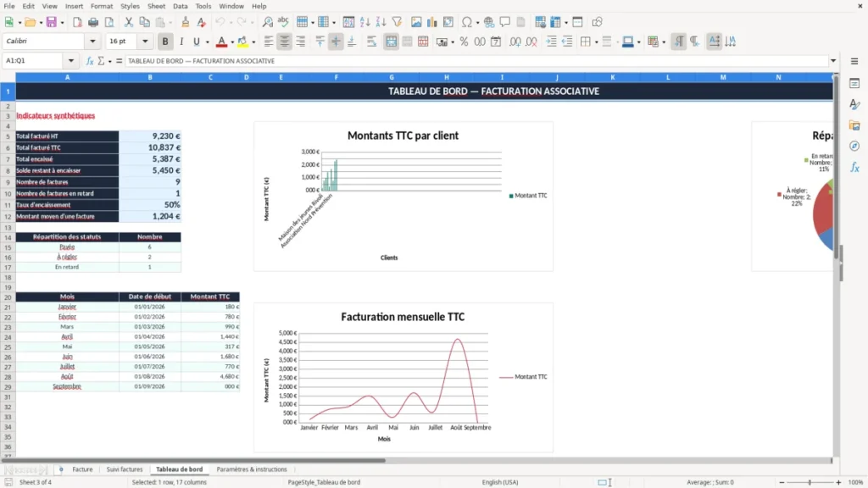Open the font color dropdown arrow
This screenshot has width=868, height=488.
click(232, 42)
